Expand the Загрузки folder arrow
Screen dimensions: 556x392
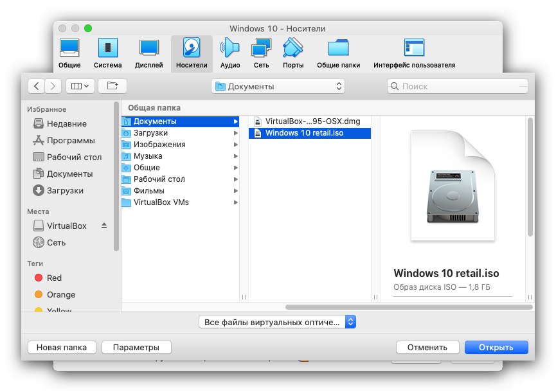(x=235, y=133)
